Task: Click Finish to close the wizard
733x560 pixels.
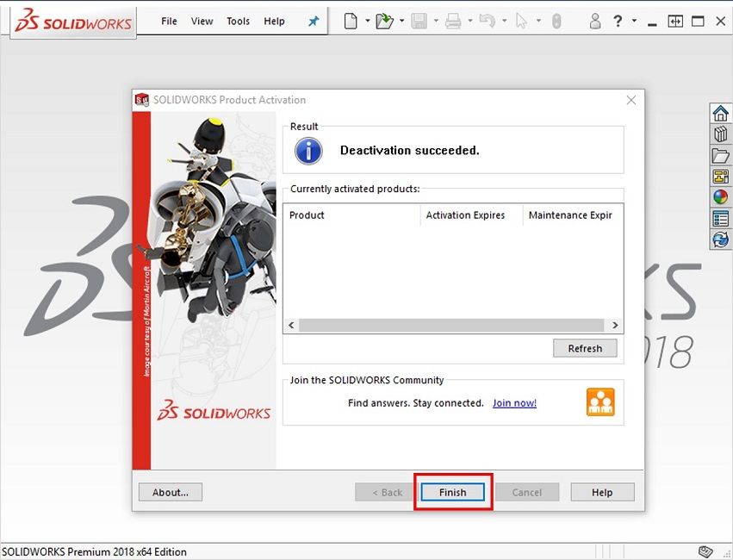Action: pos(452,493)
